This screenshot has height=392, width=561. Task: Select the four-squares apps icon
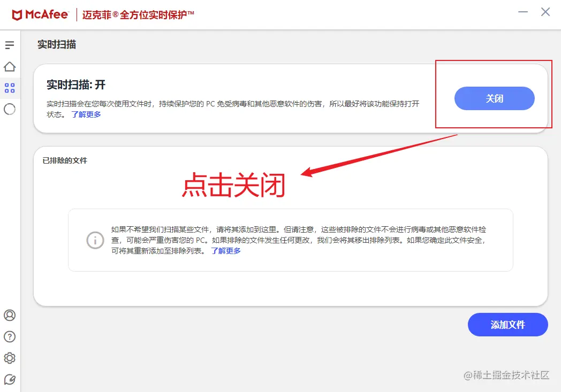click(x=10, y=88)
